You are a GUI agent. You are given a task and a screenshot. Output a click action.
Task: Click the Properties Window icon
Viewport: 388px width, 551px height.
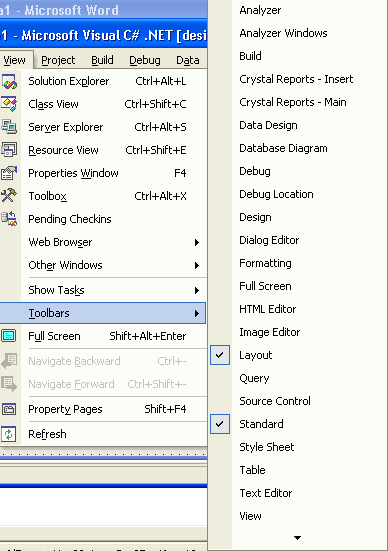click(x=9, y=173)
